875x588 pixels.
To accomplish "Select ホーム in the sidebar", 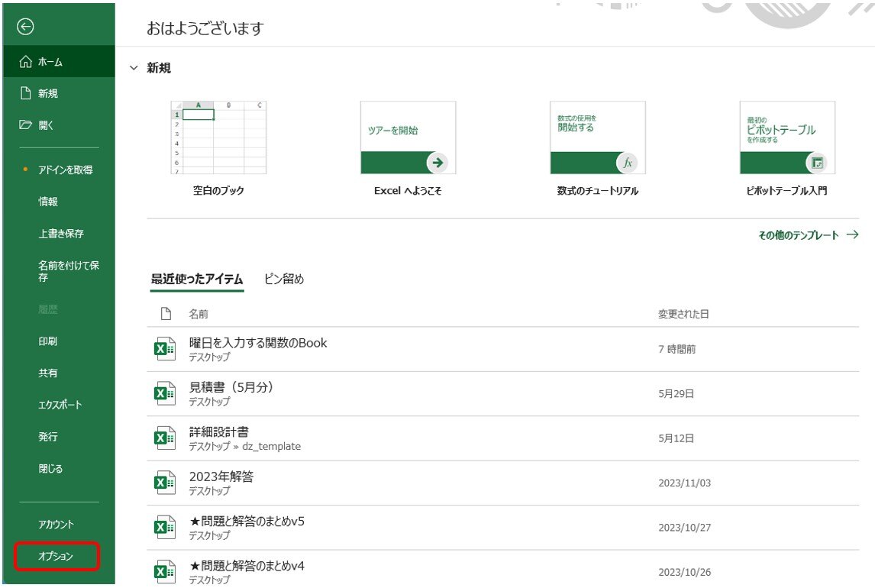I will click(x=59, y=61).
